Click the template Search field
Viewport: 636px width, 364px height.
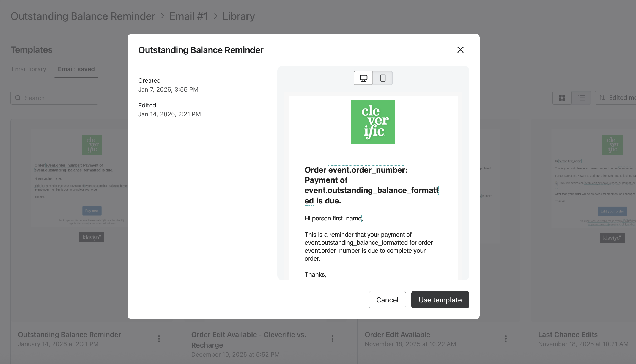[58, 98]
